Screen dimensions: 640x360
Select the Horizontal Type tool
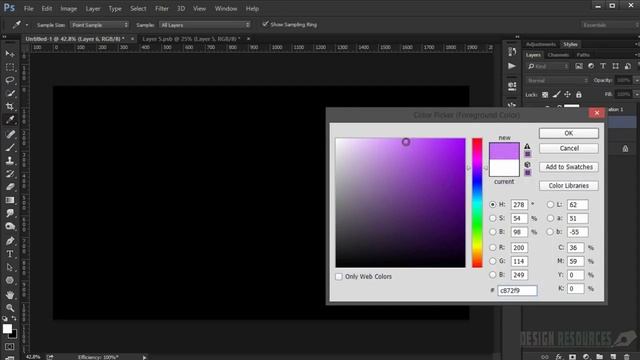[10, 254]
